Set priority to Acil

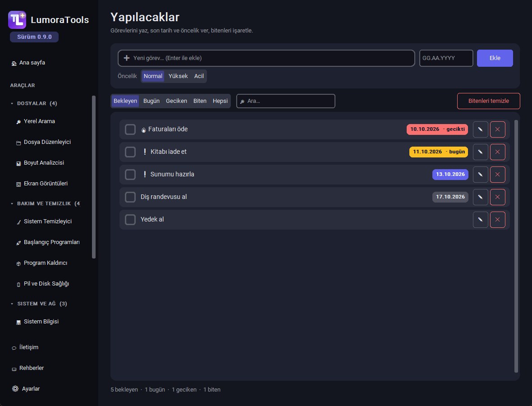click(199, 76)
